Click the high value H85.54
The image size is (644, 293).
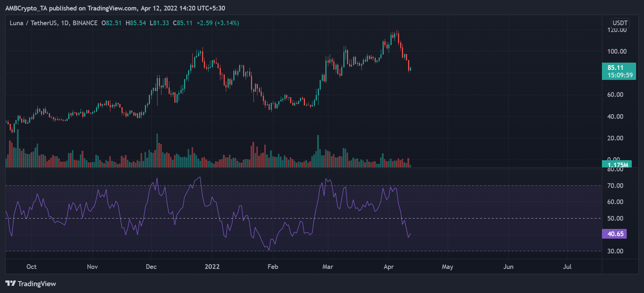(x=136, y=23)
